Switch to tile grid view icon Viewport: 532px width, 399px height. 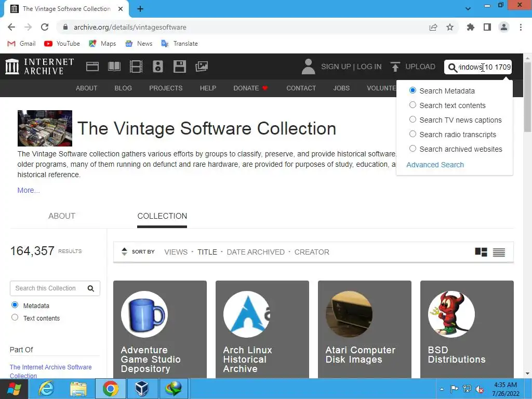481,252
